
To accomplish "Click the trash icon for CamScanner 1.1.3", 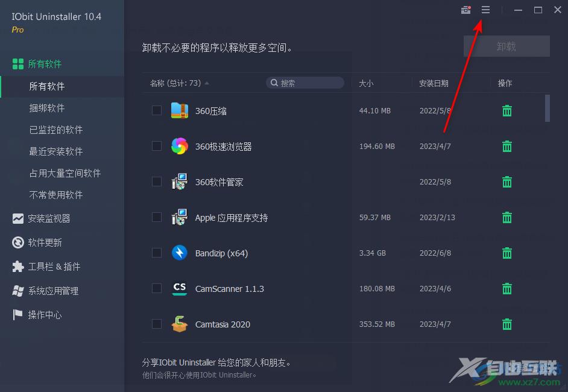I will [506, 288].
